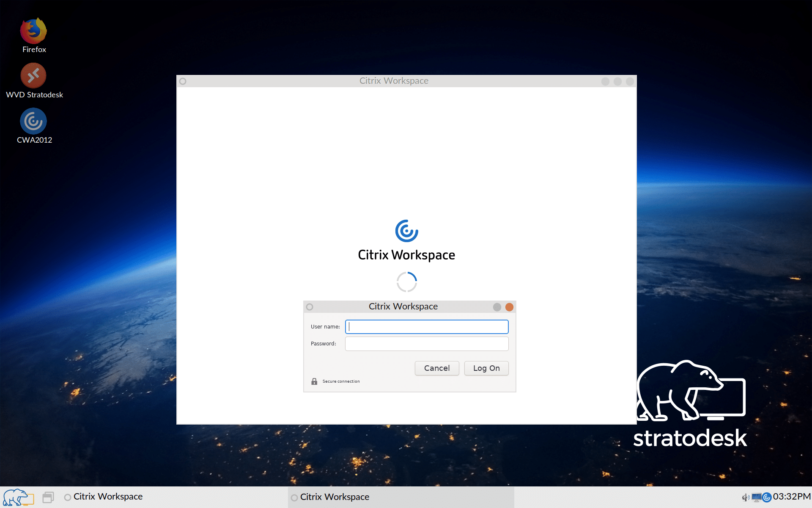The width and height of the screenshot is (812, 508).
Task: Minimize the login dialog with gray button
Action: (497, 307)
